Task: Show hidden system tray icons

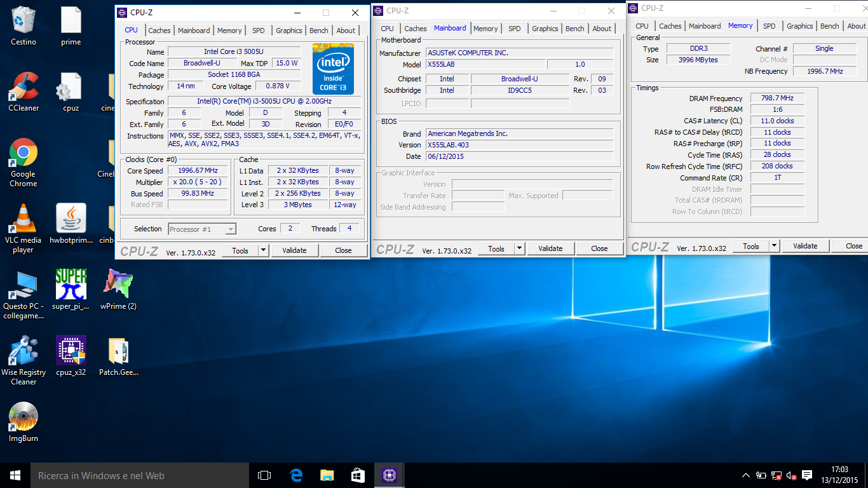Action: coord(746,475)
